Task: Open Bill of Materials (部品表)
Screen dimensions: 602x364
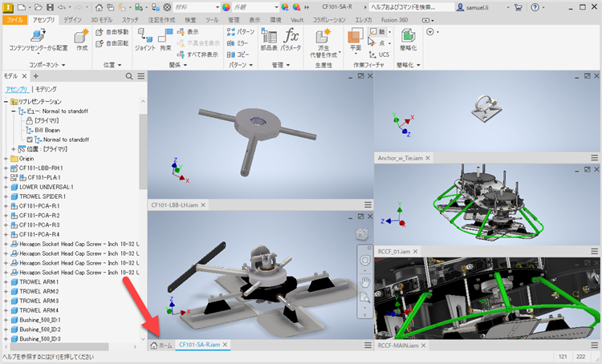Action: 269,39
